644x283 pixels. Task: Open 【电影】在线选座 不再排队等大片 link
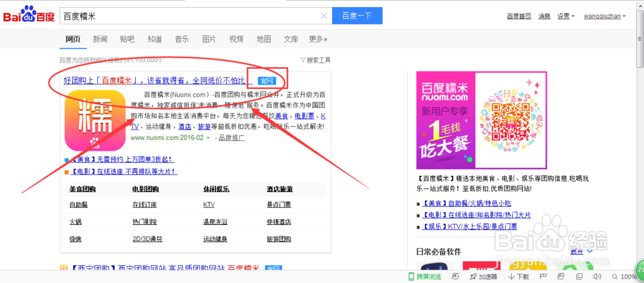[123, 171]
